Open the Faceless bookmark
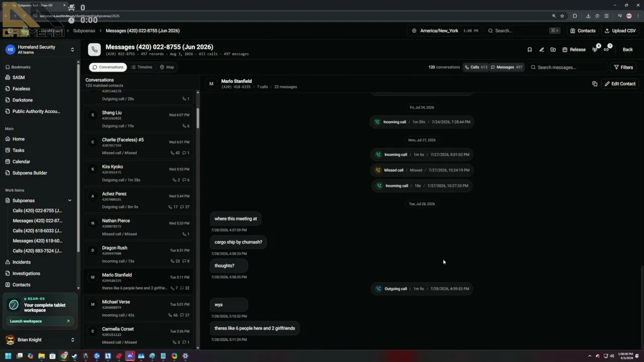 [21, 88]
